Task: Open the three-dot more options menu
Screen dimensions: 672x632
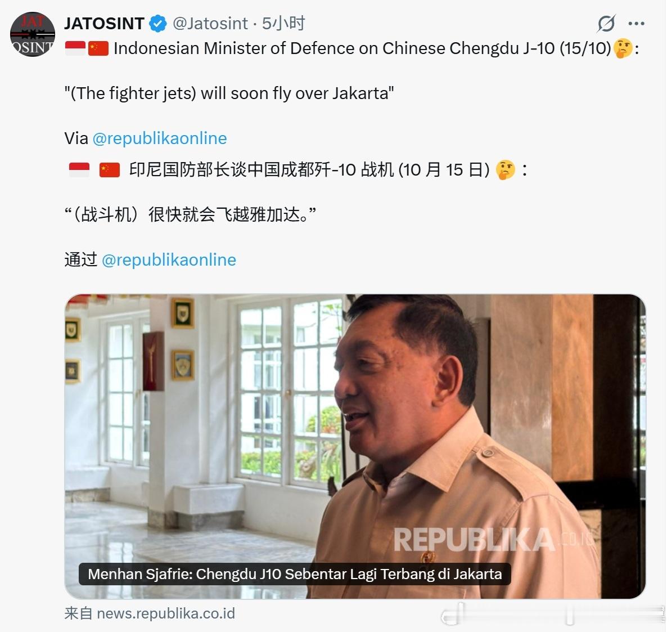Action: tap(637, 24)
